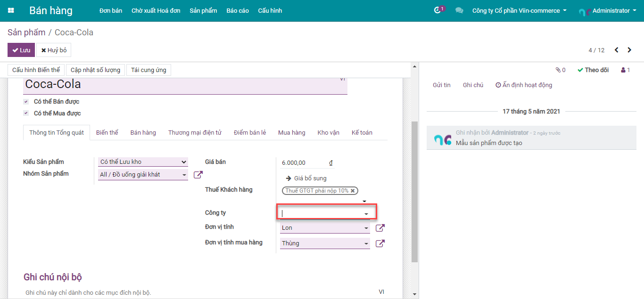Click Ghi chú in the chatter
The image size is (644, 299).
[x=473, y=85]
